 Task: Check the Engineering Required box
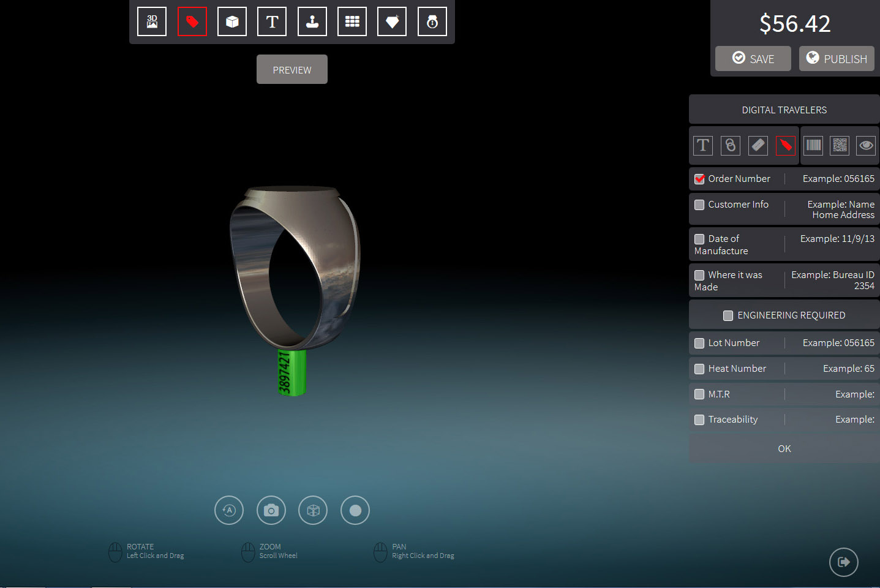coord(728,315)
